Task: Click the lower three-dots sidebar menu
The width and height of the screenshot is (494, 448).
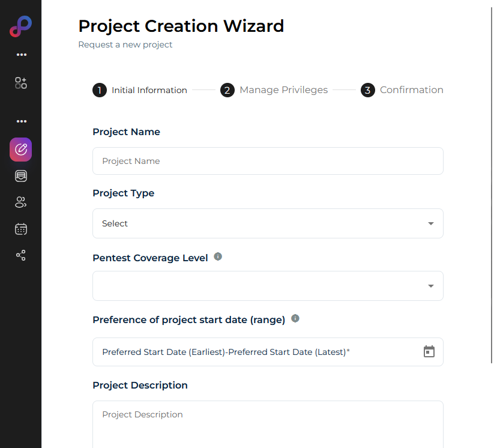Action: point(22,121)
